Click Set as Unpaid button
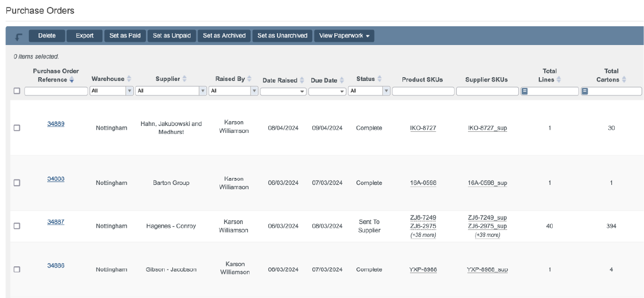This screenshot has height=298, width=644. tap(172, 36)
